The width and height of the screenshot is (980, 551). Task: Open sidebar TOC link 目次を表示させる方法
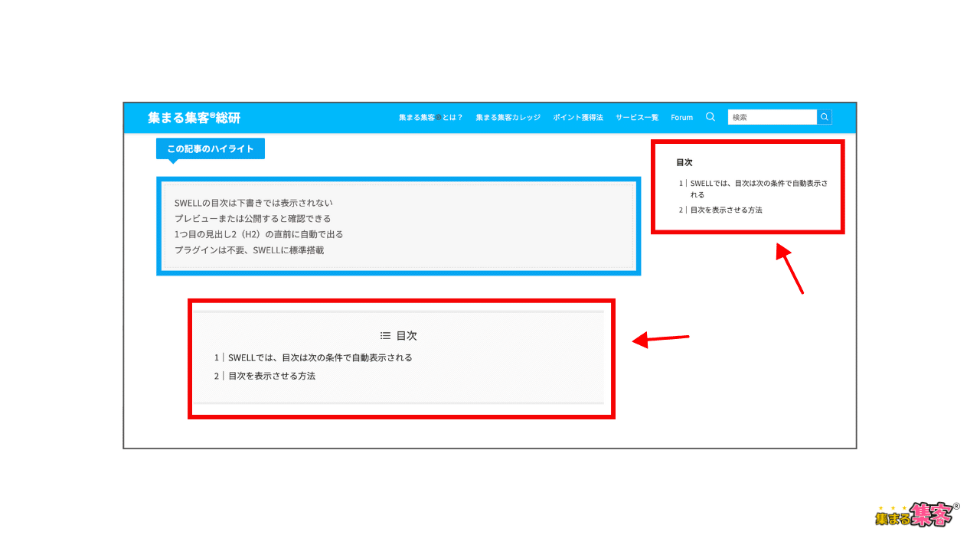(727, 210)
